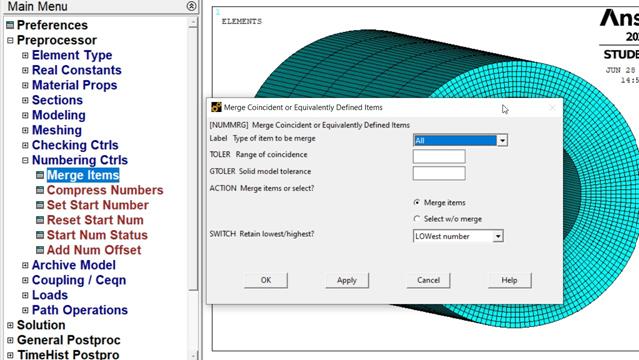Image resolution: width=639 pixels, height=360 pixels.
Task: Click the Apply button in dialog
Action: 347,280
